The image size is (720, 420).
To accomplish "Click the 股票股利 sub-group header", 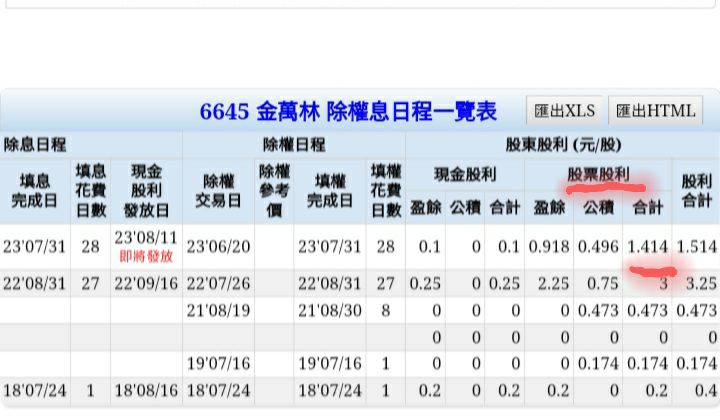I will [x=598, y=175].
